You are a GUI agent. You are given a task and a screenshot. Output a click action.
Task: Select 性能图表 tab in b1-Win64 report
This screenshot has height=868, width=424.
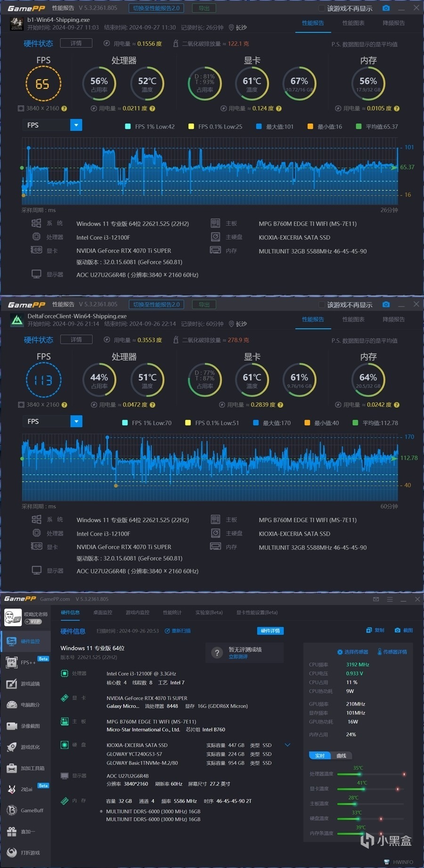[353, 23]
